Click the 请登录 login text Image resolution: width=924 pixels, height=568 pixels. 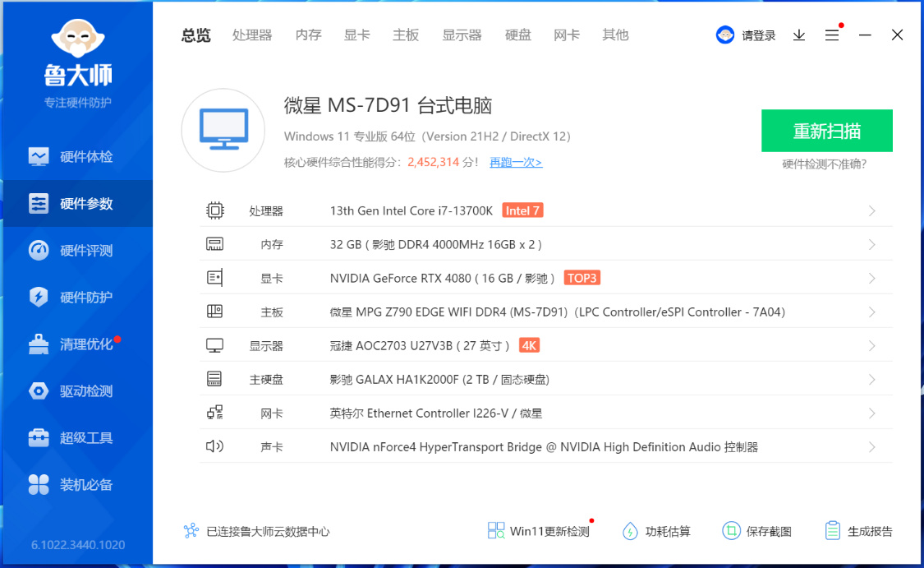tap(758, 36)
